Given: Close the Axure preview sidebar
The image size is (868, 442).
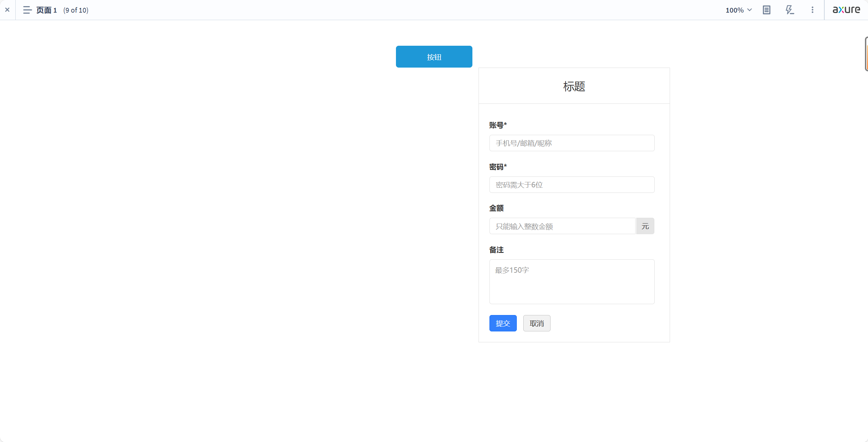Looking at the screenshot, I should pos(7,10).
